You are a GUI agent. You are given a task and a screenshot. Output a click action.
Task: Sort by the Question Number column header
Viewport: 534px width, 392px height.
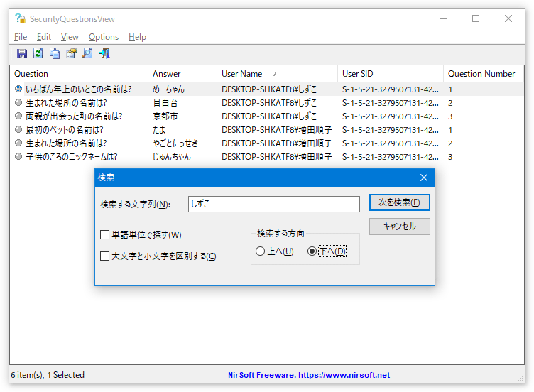click(x=483, y=74)
